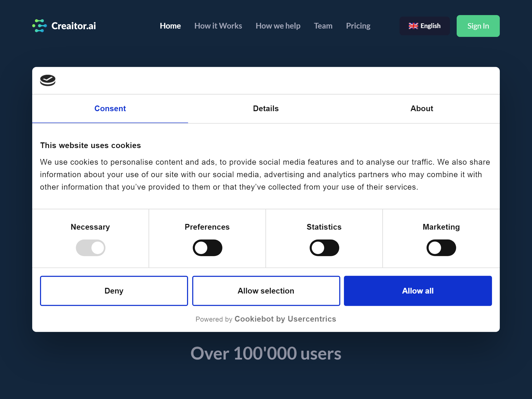Switch to the Details tab
Image resolution: width=532 pixels, height=399 pixels.
(x=265, y=109)
